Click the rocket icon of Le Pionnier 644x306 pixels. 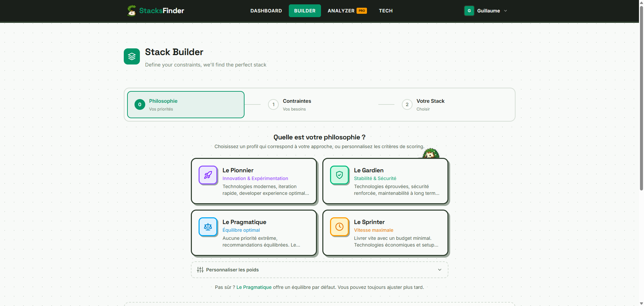point(208,175)
